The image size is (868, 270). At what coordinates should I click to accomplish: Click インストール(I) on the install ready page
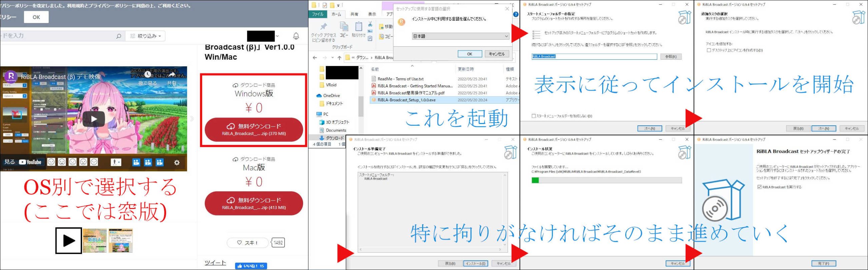(476, 263)
